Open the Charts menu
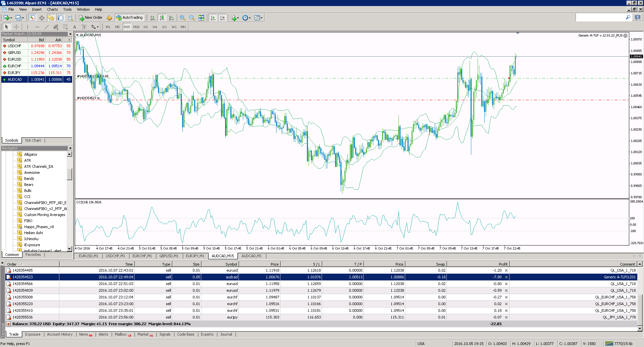The height and width of the screenshot is (347, 644). coord(52,9)
